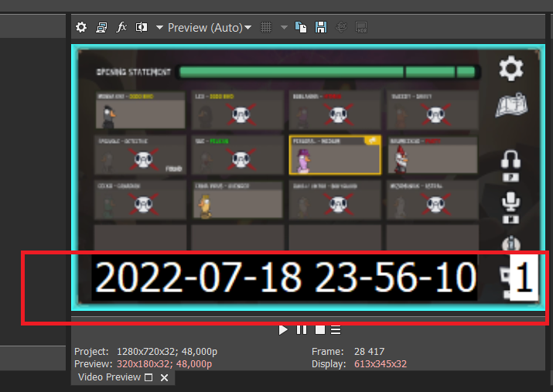Image resolution: width=553 pixels, height=392 pixels.
Task: Click the Frame value 28 417
Action: point(369,352)
